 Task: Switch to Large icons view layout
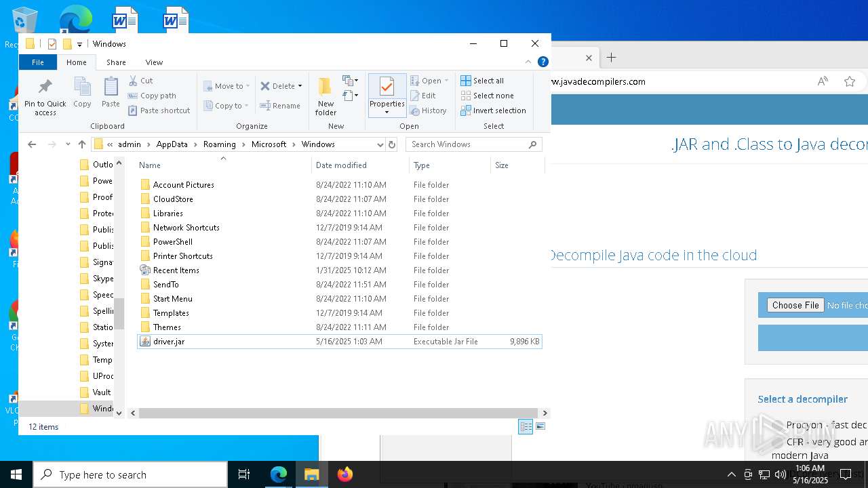click(x=540, y=426)
